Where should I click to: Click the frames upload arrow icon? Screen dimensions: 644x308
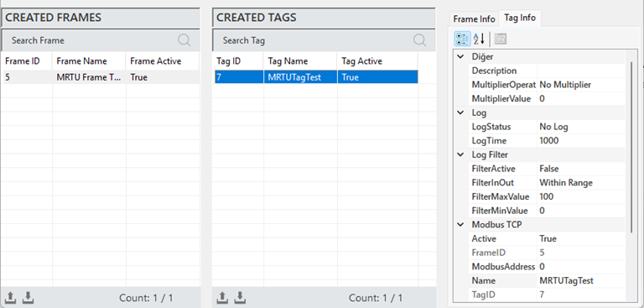coord(11,297)
